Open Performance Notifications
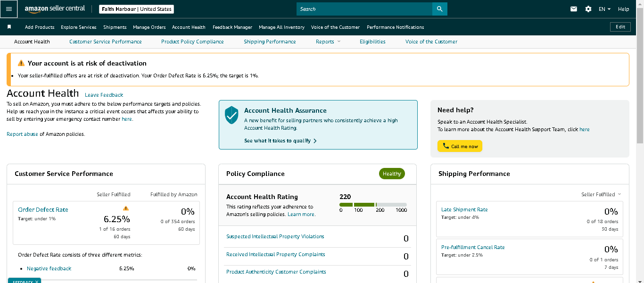The height and width of the screenshot is (283, 644). [x=396, y=27]
